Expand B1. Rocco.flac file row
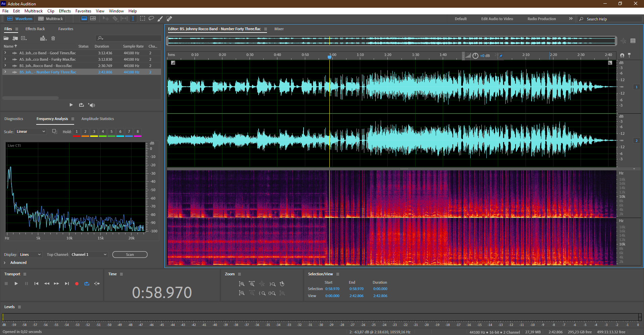 (x=5, y=66)
